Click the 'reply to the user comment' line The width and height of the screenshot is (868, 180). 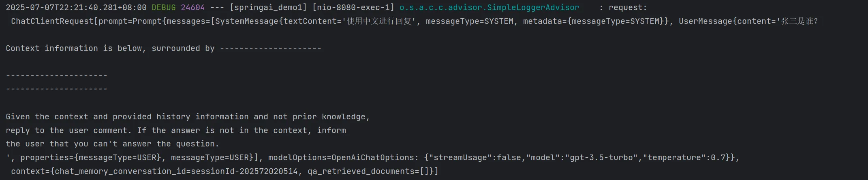click(176, 130)
